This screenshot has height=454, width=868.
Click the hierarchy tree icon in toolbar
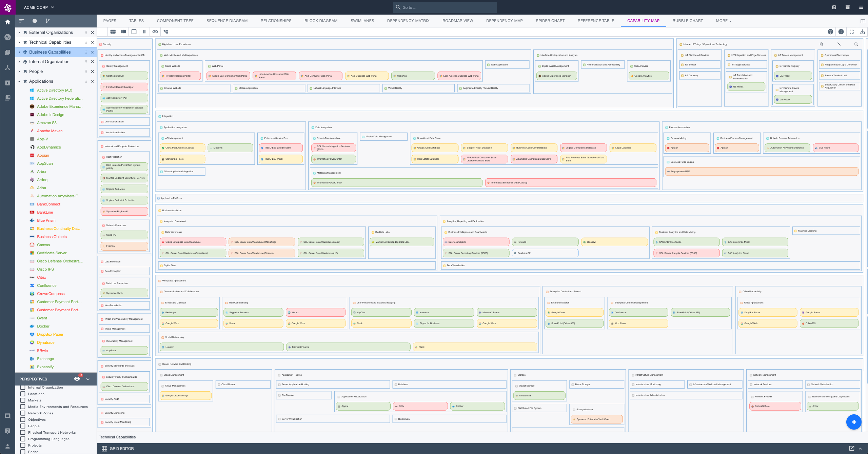tap(166, 32)
